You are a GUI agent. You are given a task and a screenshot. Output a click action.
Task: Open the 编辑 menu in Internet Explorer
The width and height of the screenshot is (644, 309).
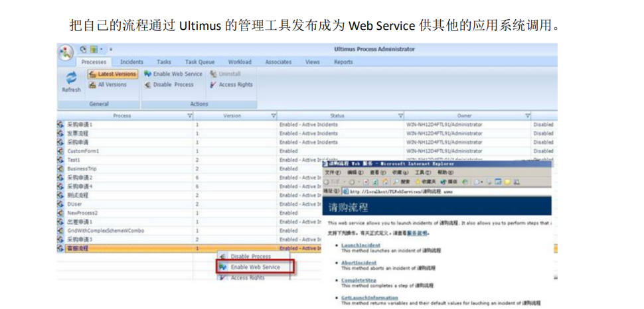355,172
